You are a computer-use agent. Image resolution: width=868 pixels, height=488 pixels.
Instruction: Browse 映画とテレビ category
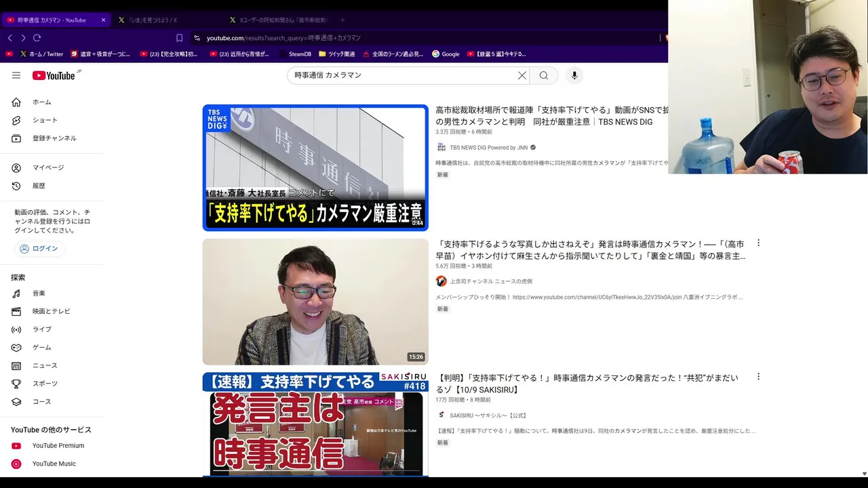(x=52, y=311)
